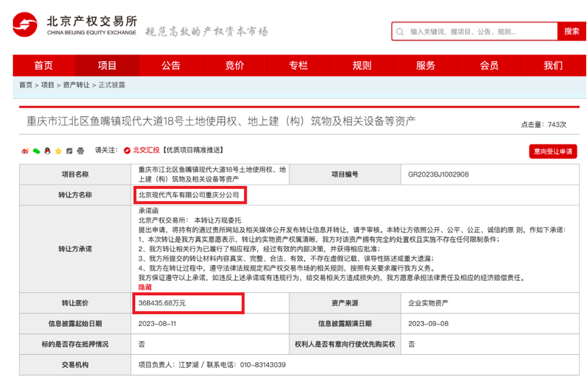
Task: Go to 项目 in breadcrumb
Action: [48, 85]
